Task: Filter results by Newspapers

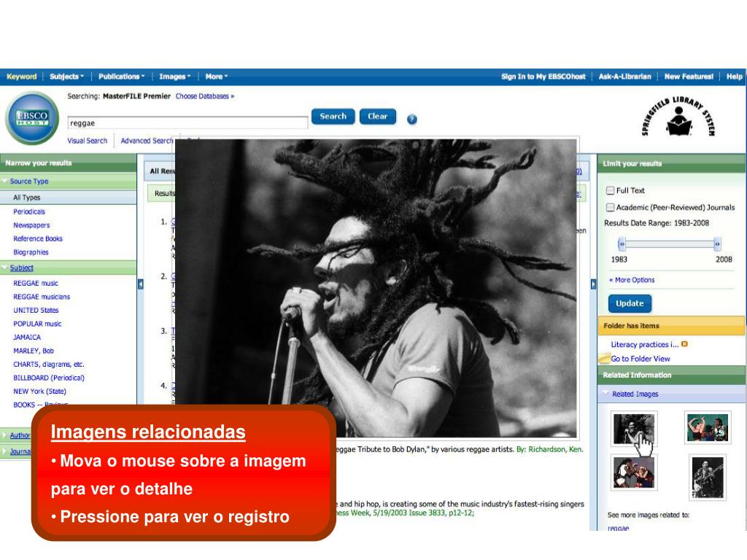Action: point(31,225)
